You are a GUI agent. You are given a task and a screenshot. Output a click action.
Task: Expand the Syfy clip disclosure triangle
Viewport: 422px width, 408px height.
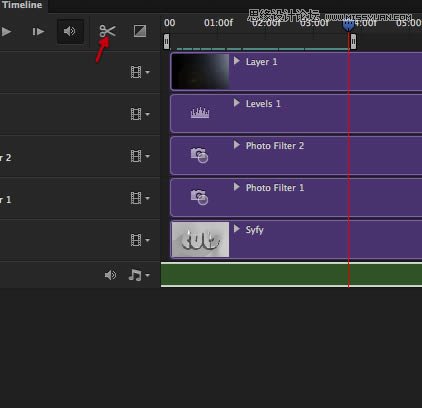tap(237, 229)
